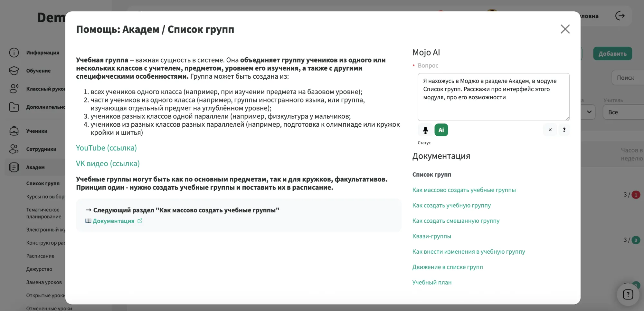Click the Информация sidebar icon
Screen dimensions: 644x311
[x=14, y=53]
